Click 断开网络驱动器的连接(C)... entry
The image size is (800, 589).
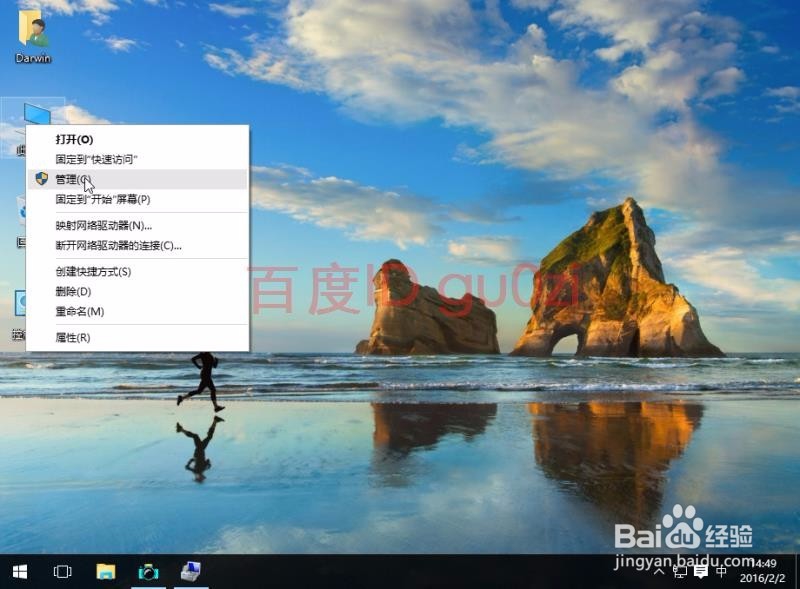tap(137, 246)
